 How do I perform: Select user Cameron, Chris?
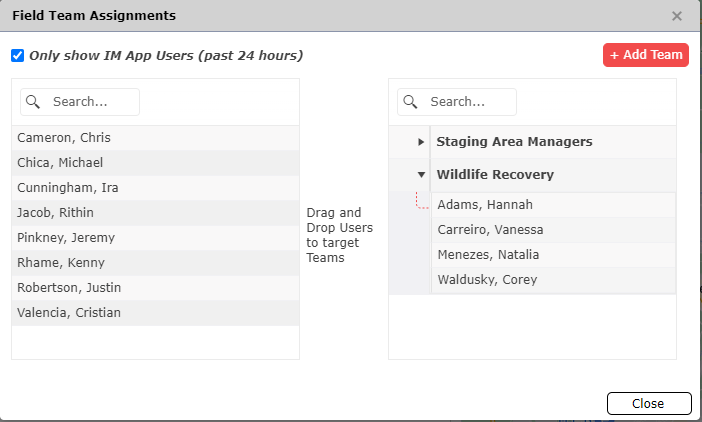(x=64, y=138)
